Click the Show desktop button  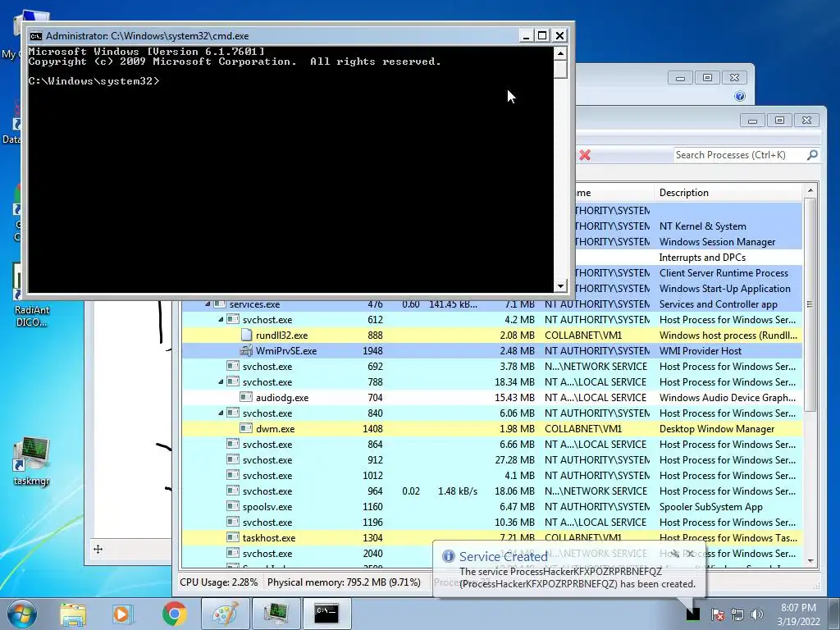tap(835, 614)
